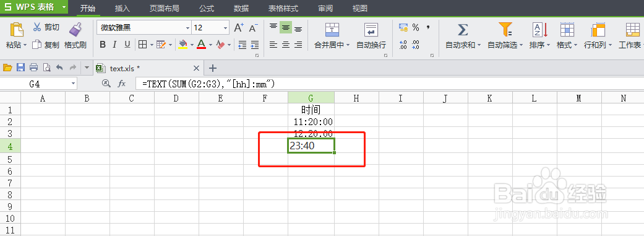Image resolution: width=644 pixels, height=236 pixels.
Task: Click the clear formatting eraser icon
Action: [x=221, y=45]
